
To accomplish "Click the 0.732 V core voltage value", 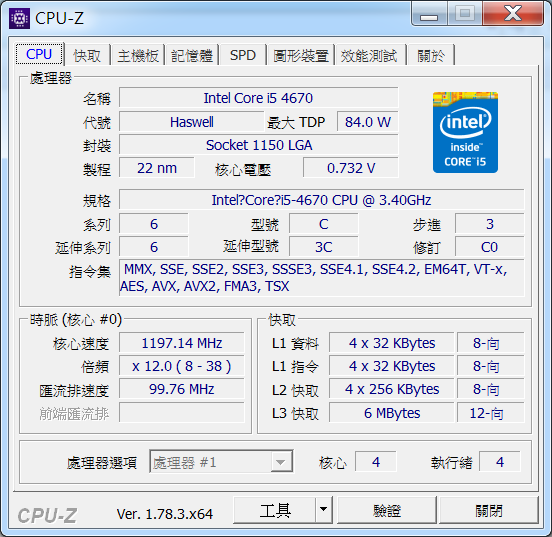I will click(x=351, y=168).
